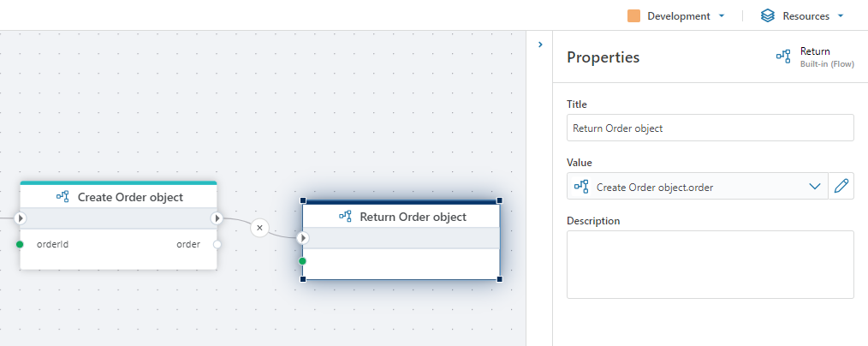Click the order output port circle
This screenshot has height=346, width=868.
pos(217,244)
